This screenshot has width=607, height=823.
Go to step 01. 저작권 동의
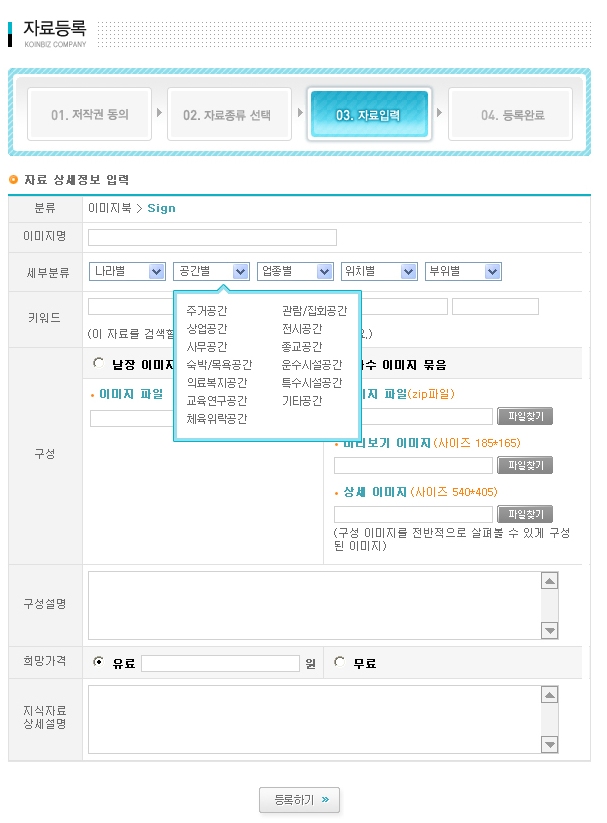[89, 114]
